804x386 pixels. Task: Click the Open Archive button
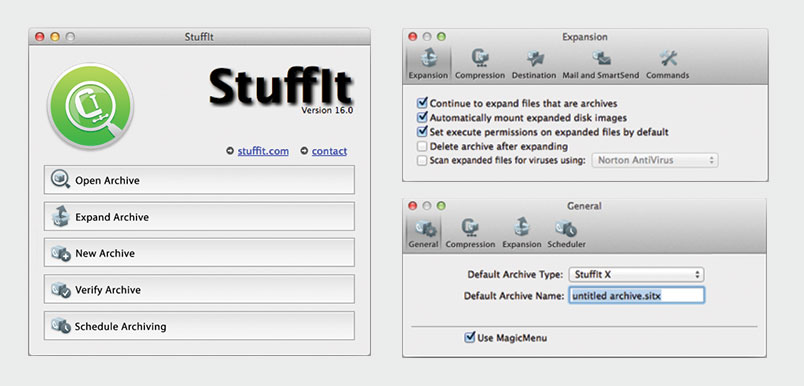199,180
